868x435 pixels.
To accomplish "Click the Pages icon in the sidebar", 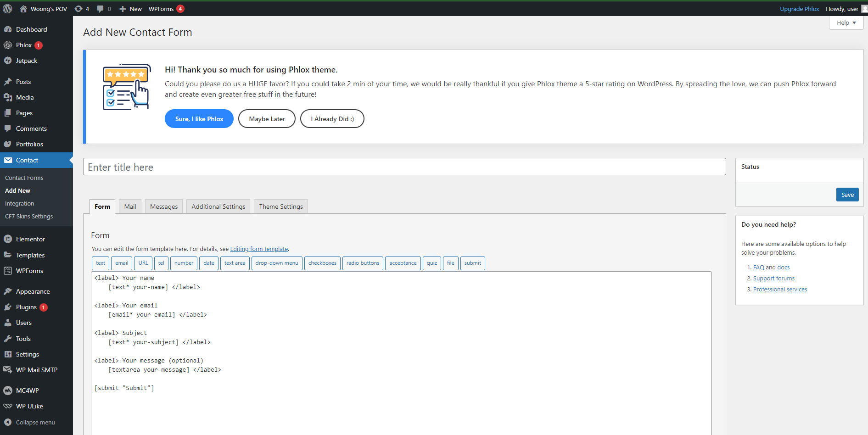I will [x=8, y=113].
